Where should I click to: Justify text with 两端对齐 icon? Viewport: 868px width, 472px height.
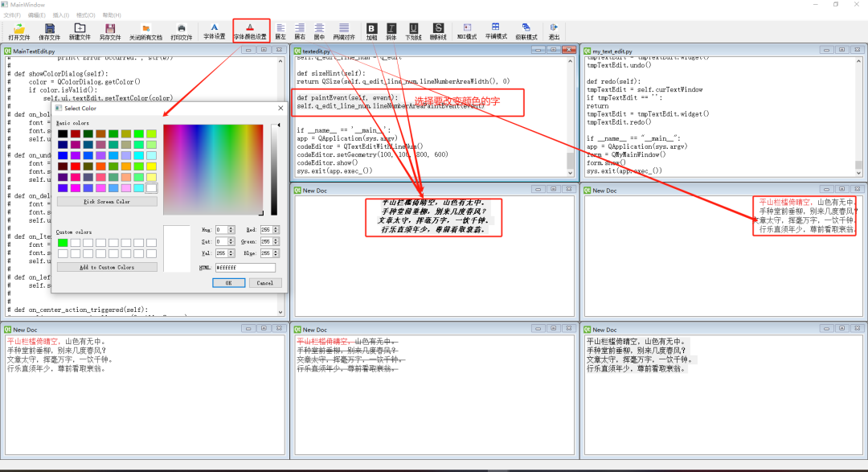click(344, 31)
